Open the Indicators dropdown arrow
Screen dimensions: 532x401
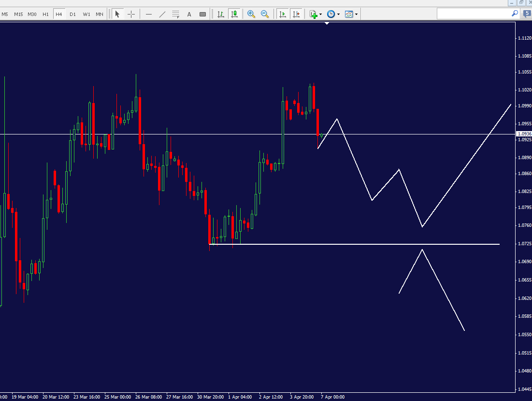coord(321,14)
